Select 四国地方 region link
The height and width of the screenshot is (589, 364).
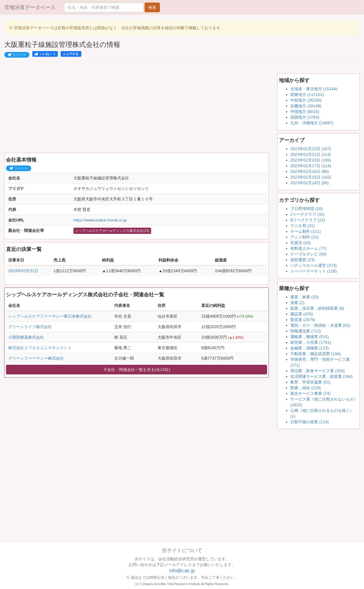coord(304,117)
